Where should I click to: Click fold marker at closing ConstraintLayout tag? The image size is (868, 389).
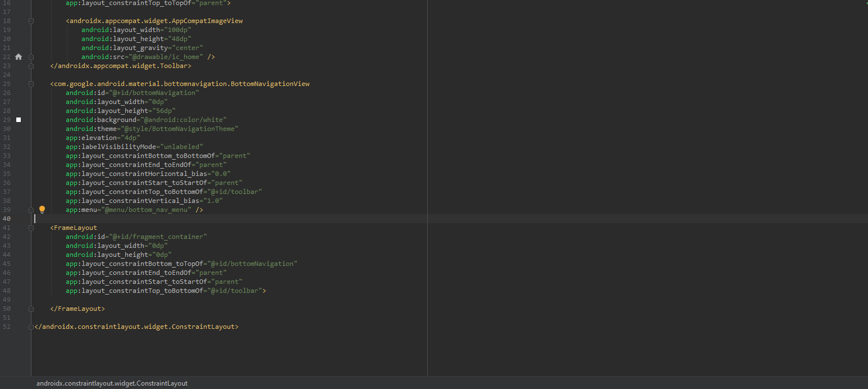click(31, 327)
